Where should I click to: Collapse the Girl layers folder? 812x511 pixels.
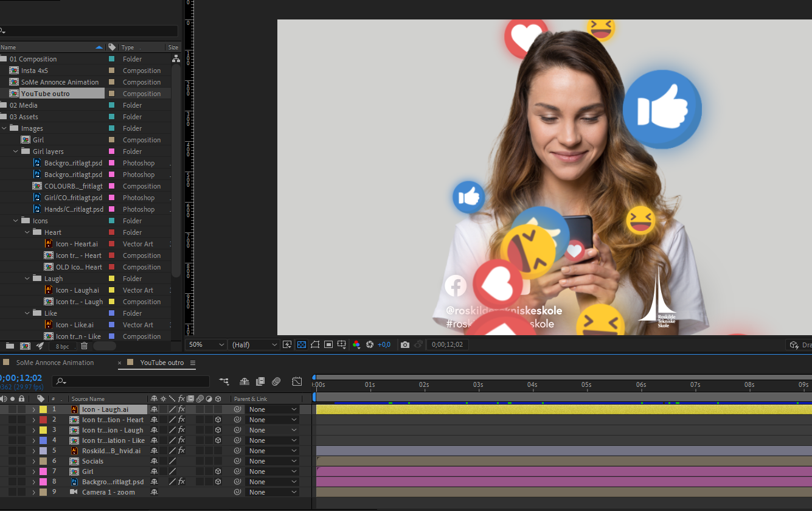pyautogui.click(x=16, y=151)
